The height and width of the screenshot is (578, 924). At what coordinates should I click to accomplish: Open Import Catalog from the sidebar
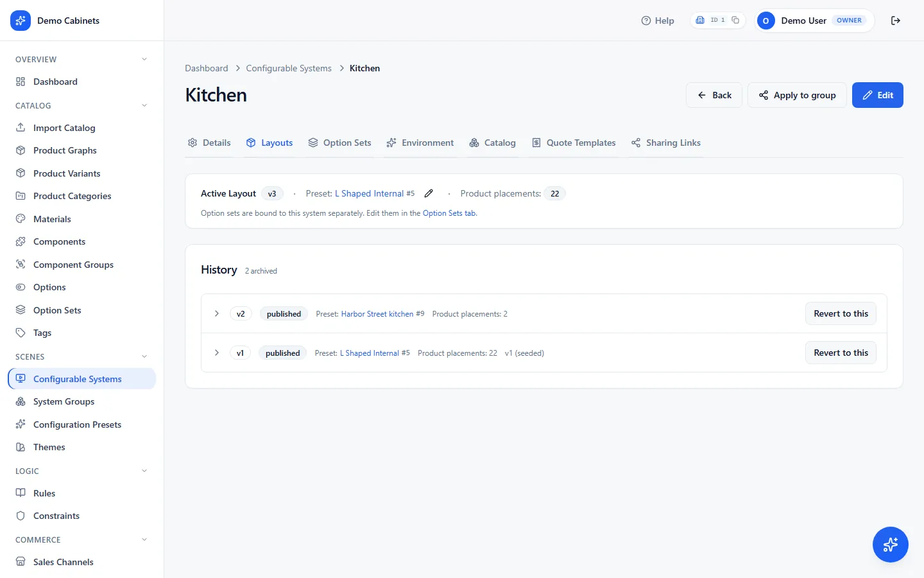(x=81, y=128)
